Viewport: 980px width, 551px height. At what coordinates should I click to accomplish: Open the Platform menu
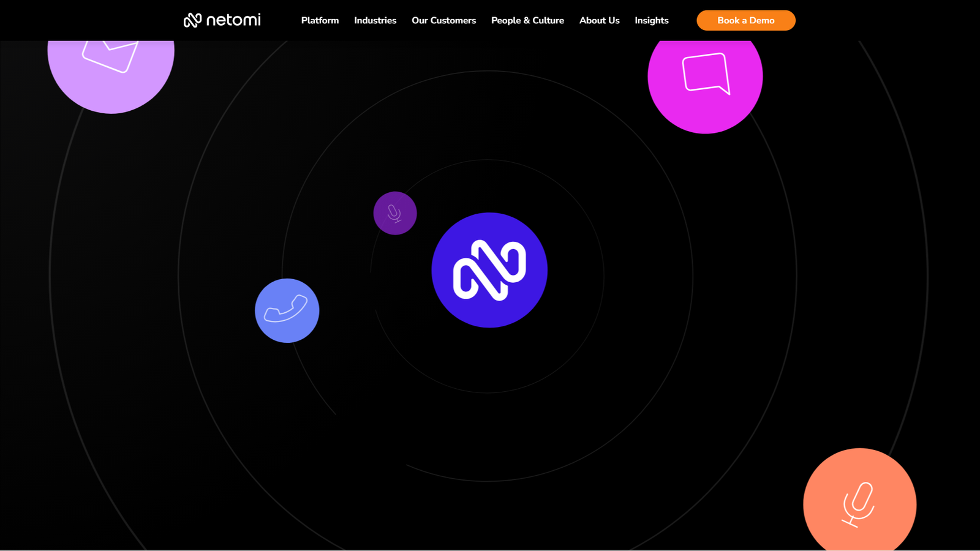320,20
